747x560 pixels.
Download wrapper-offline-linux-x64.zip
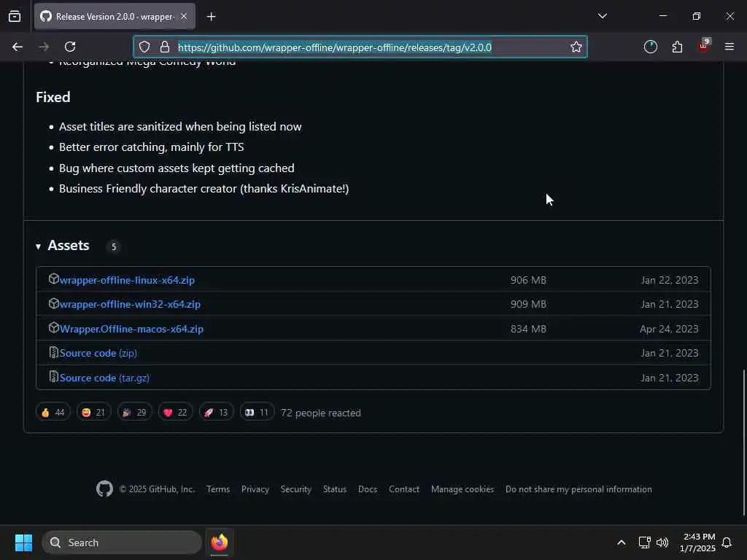click(x=127, y=280)
